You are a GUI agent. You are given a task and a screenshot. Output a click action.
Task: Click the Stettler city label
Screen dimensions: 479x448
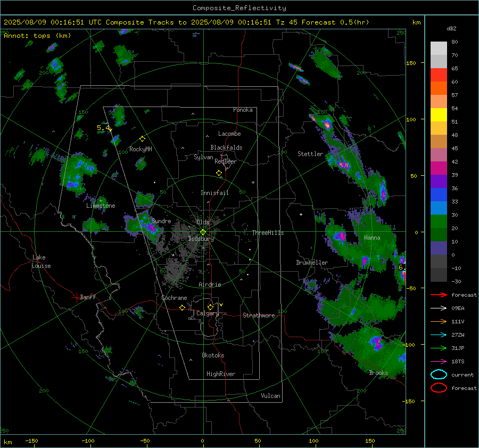pos(310,154)
